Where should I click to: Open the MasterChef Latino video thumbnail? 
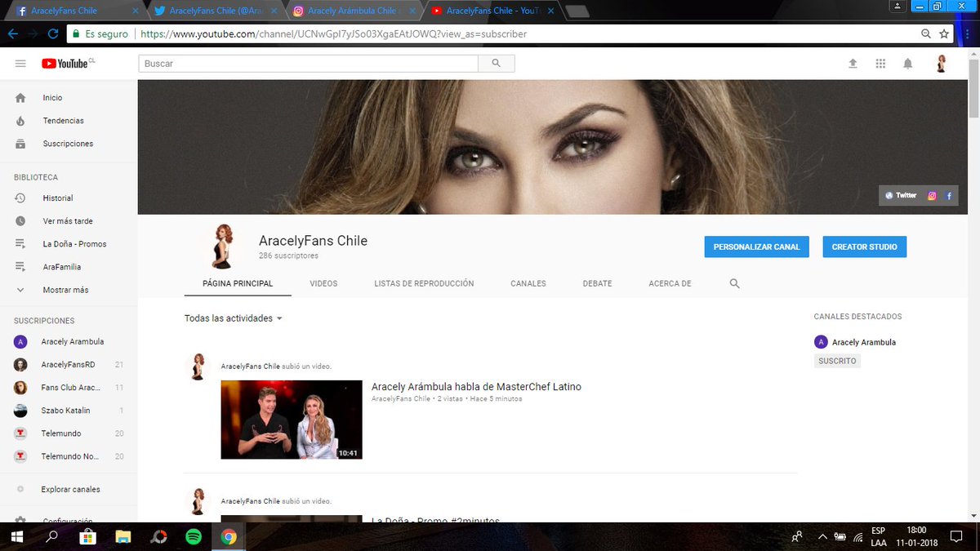(292, 420)
